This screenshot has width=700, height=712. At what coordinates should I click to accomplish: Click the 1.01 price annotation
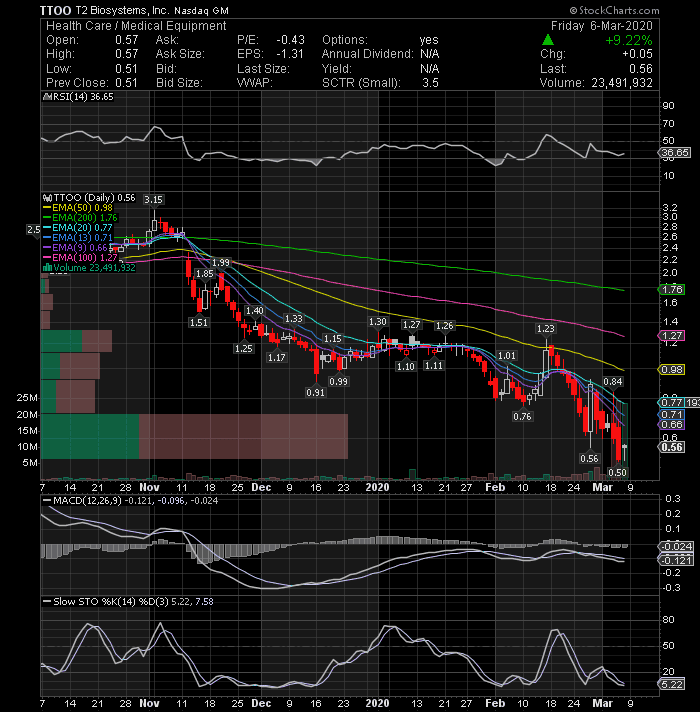pyautogui.click(x=507, y=356)
